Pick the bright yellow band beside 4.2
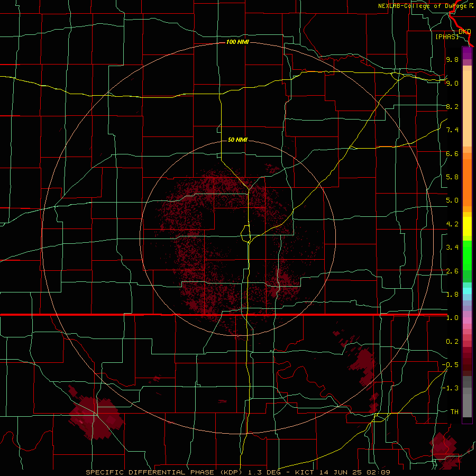 [x=467, y=226]
